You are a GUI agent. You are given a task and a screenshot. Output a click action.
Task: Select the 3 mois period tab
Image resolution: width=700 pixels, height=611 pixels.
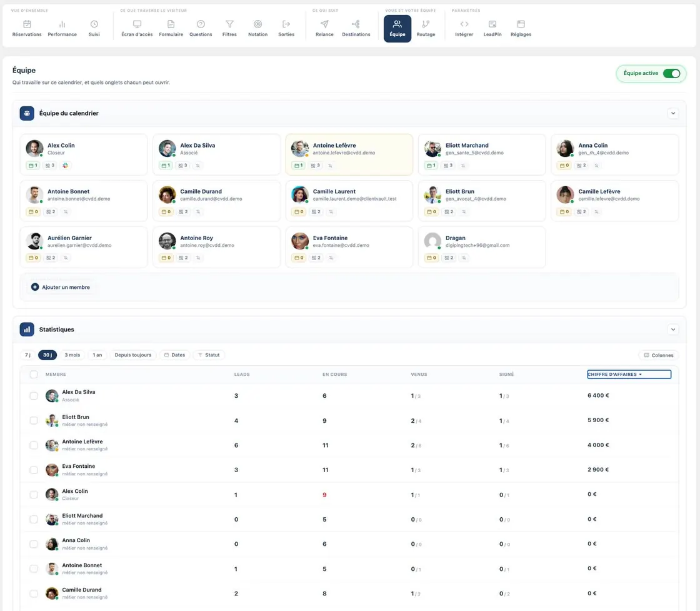(72, 355)
